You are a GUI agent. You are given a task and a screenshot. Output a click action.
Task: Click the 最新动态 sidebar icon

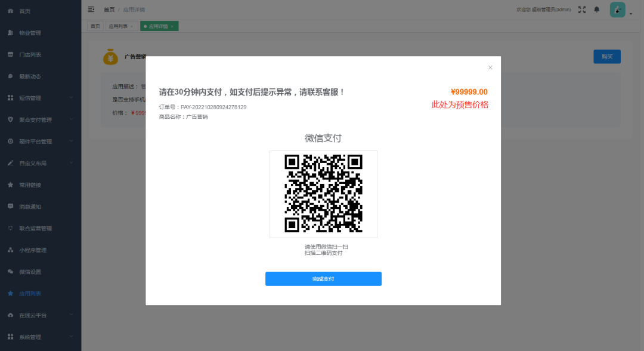[10, 76]
